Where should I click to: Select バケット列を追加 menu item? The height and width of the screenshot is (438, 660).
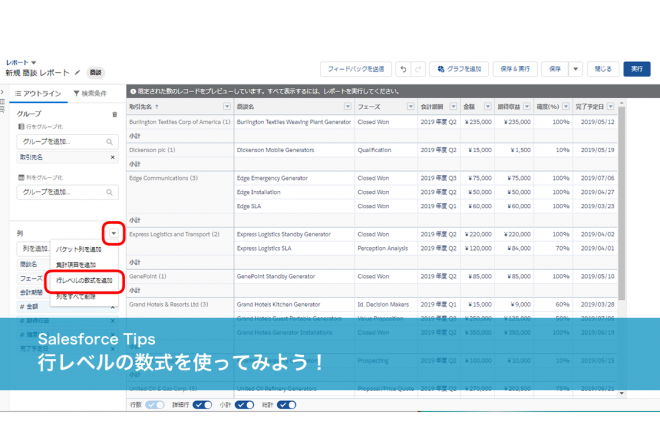79,249
